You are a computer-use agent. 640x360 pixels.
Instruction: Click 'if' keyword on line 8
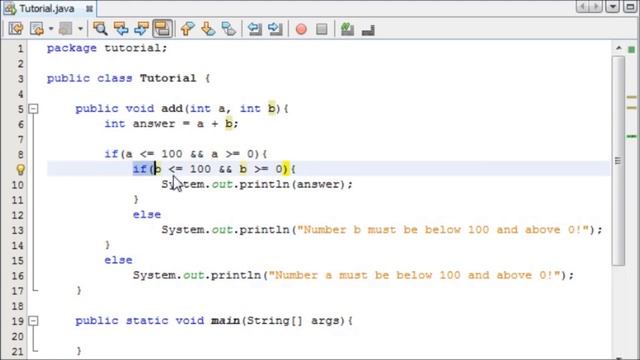111,154
